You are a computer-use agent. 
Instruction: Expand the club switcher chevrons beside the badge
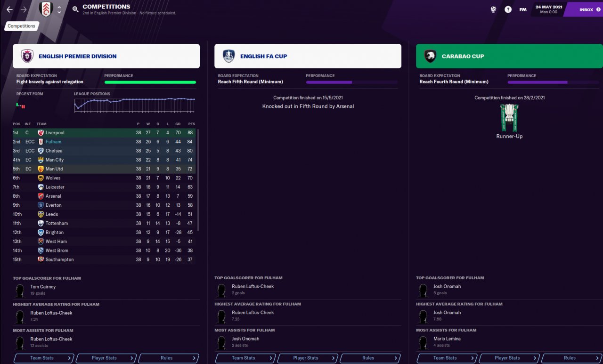pos(59,9)
